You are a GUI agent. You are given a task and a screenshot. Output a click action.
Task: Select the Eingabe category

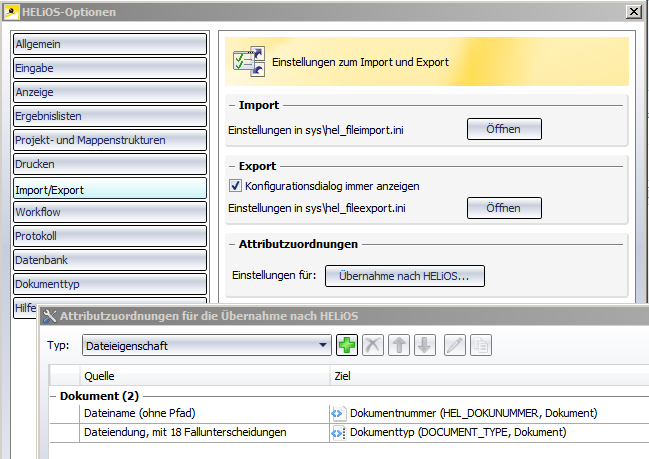click(x=110, y=68)
